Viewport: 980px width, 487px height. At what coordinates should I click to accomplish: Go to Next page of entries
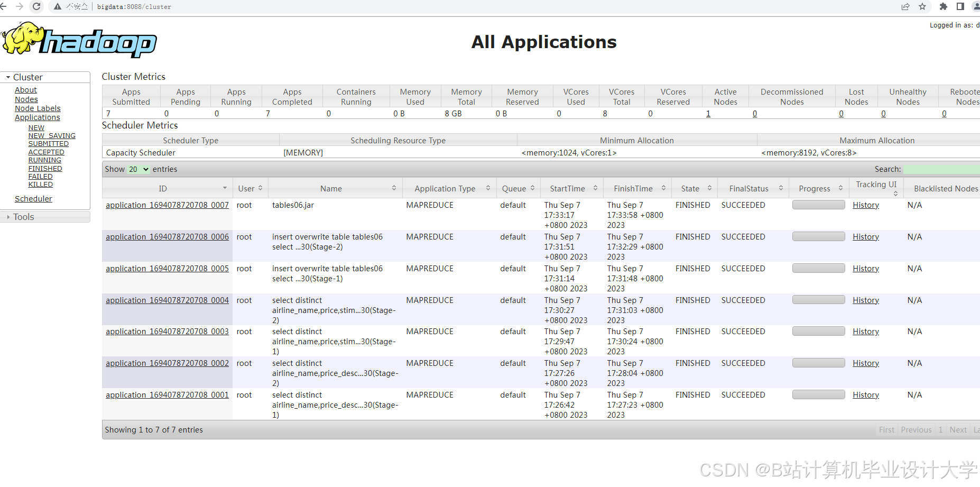tap(958, 430)
